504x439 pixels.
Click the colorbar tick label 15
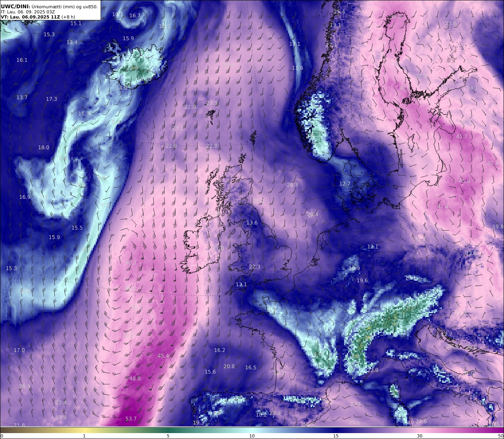tap(336, 436)
